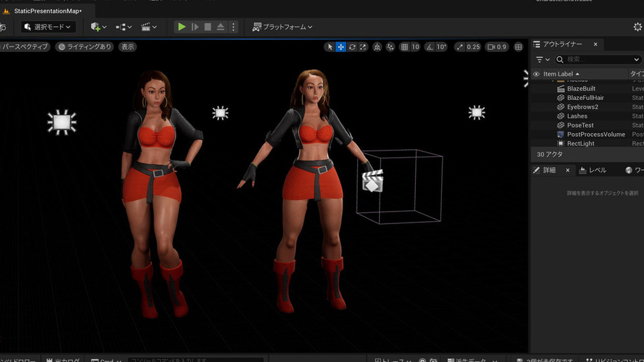
Task: Select the posed character with hand on hip
Action: point(157,192)
